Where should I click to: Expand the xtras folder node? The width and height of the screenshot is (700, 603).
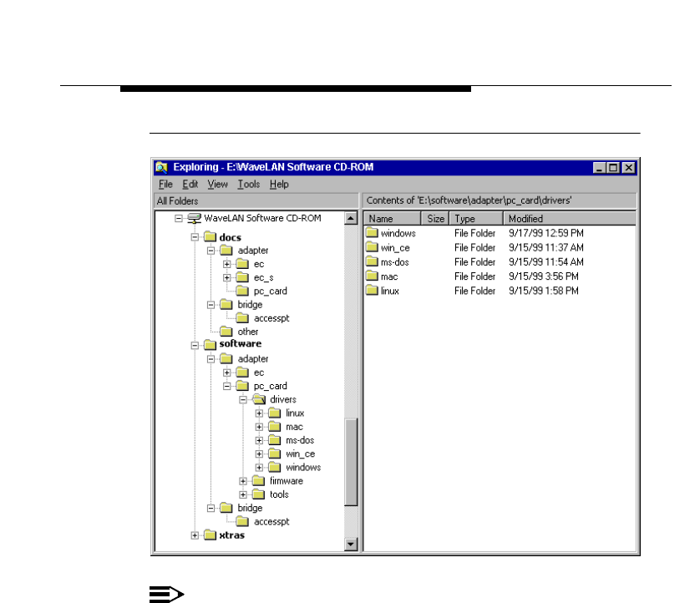point(195,535)
